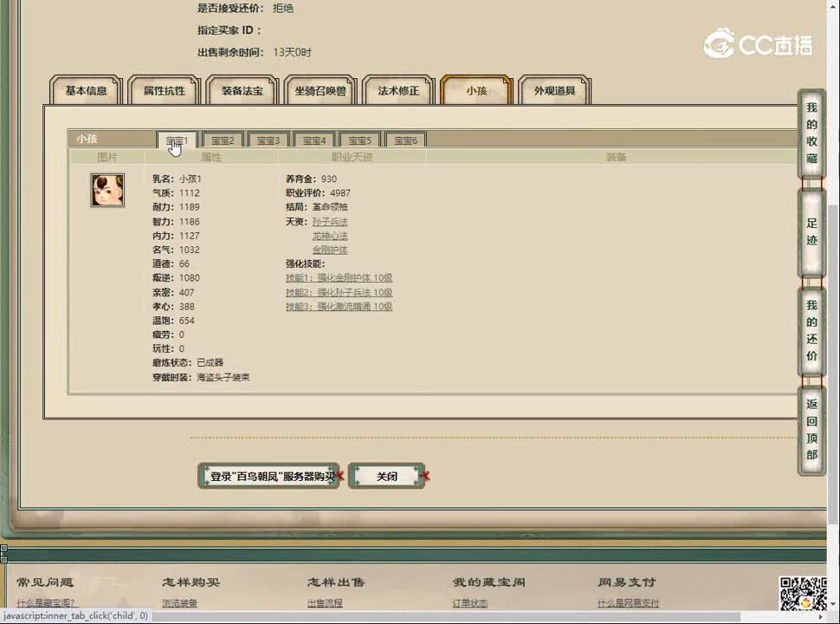Click the 是否接受还价 拒绝 text
The image size is (840, 624).
click(245, 8)
